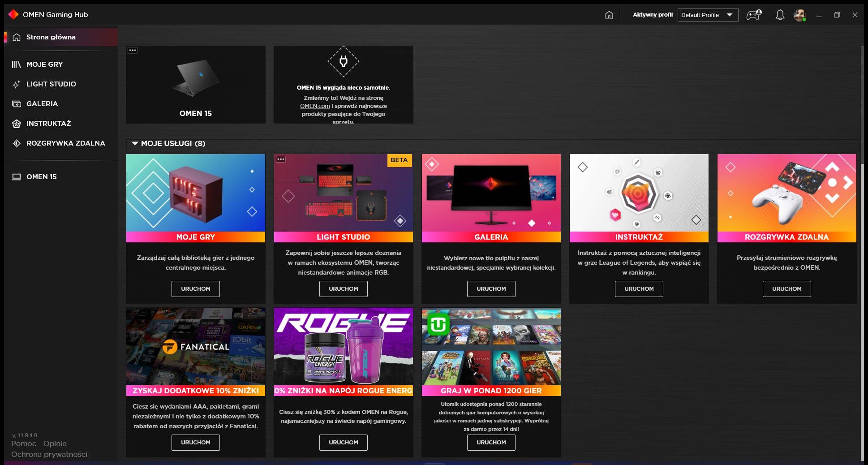
Task: Click the ZYSKAJ DODATKOWE 10% ZNIŻKI banner
Action: [196, 391]
